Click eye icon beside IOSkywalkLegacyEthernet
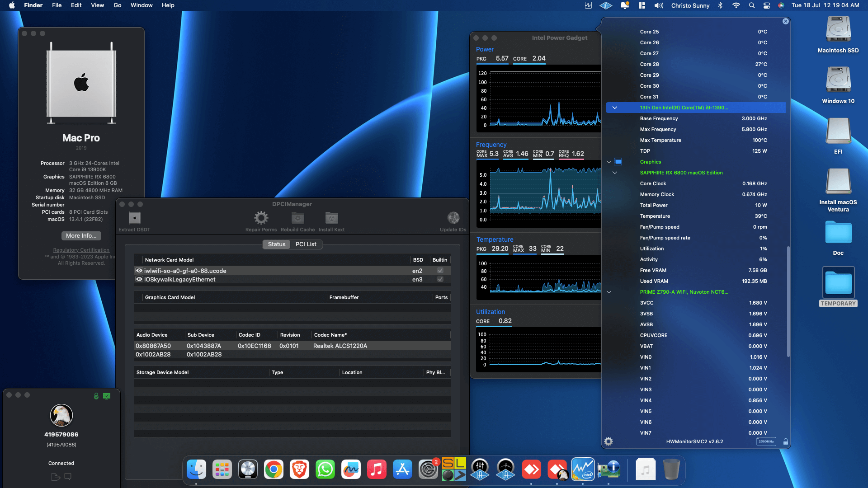Screen dimensions: 868x488 139,279
